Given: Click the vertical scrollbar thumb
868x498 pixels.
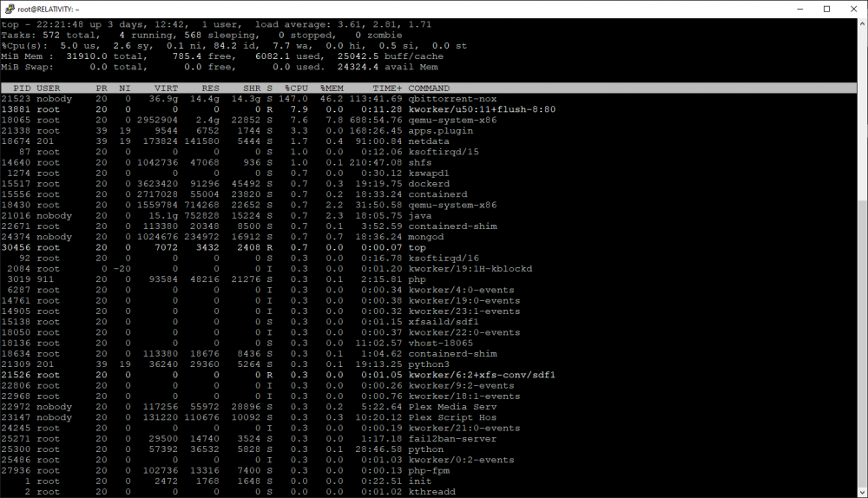Looking at the screenshot, I should pos(863,343).
